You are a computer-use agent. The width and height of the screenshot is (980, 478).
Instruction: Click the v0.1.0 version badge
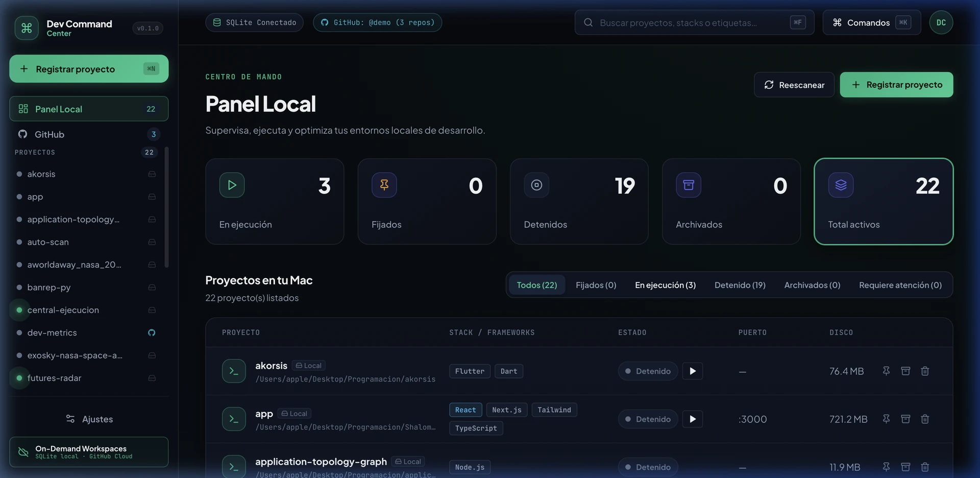point(148,28)
